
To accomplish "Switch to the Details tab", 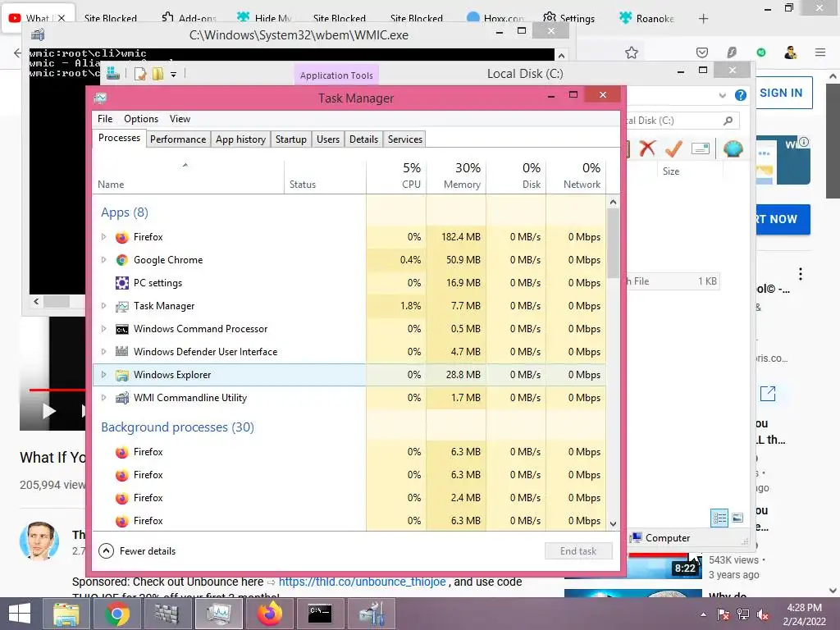I will (363, 139).
